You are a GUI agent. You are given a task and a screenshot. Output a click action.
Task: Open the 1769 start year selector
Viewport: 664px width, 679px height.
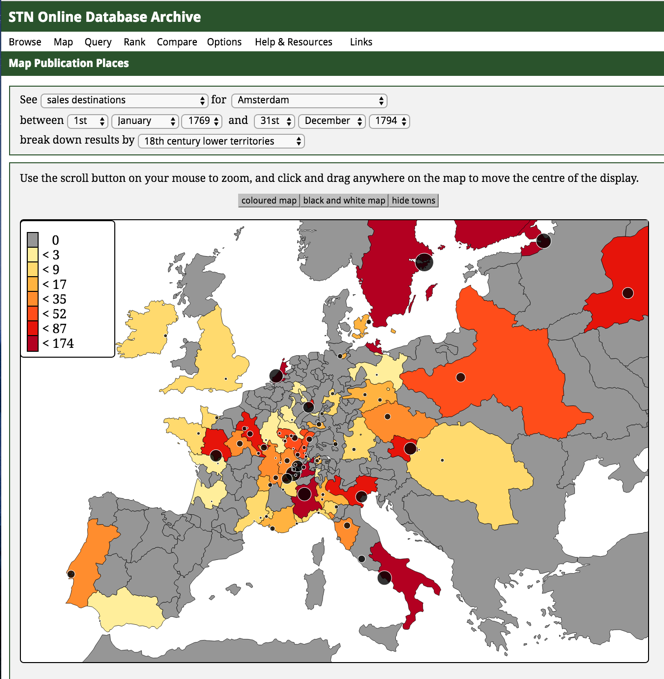pos(201,121)
